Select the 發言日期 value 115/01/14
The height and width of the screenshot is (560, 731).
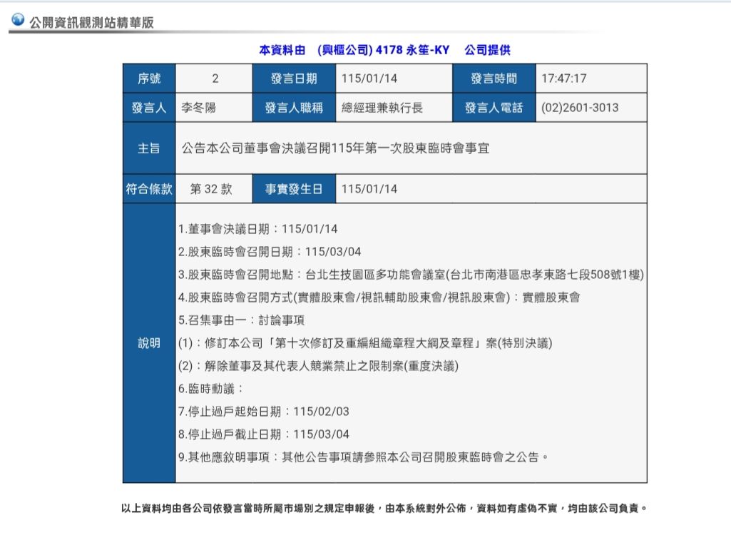pyautogui.click(x=369, y=78)
